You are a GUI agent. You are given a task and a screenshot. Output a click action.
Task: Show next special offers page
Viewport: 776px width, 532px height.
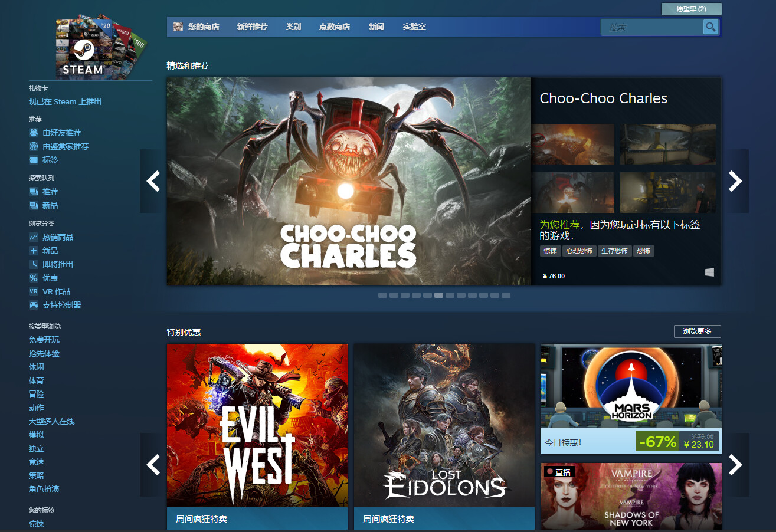point(735,465)
